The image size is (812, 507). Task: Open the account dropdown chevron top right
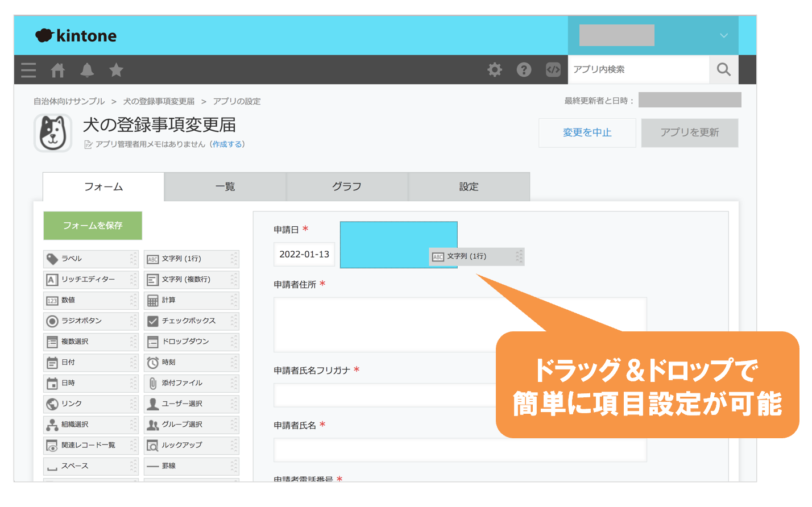coord(723,35)
